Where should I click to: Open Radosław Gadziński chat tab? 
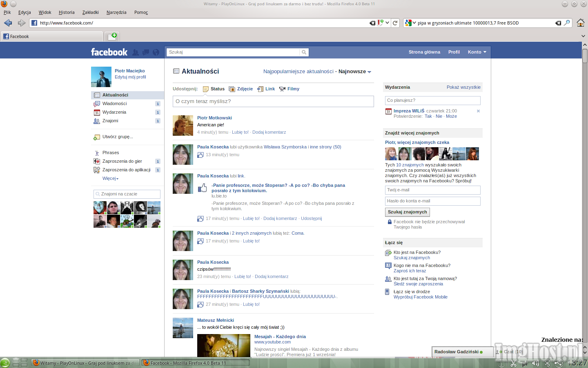(462, 352)
